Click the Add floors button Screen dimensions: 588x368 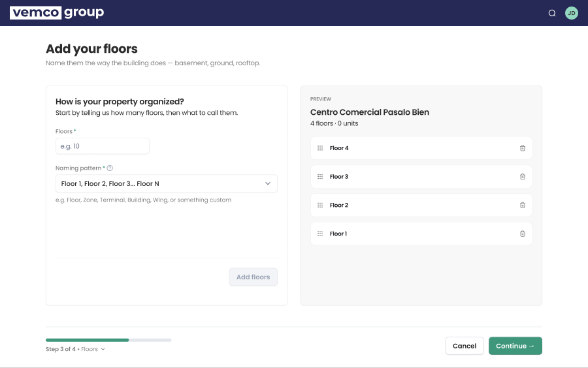coord(253,277)
